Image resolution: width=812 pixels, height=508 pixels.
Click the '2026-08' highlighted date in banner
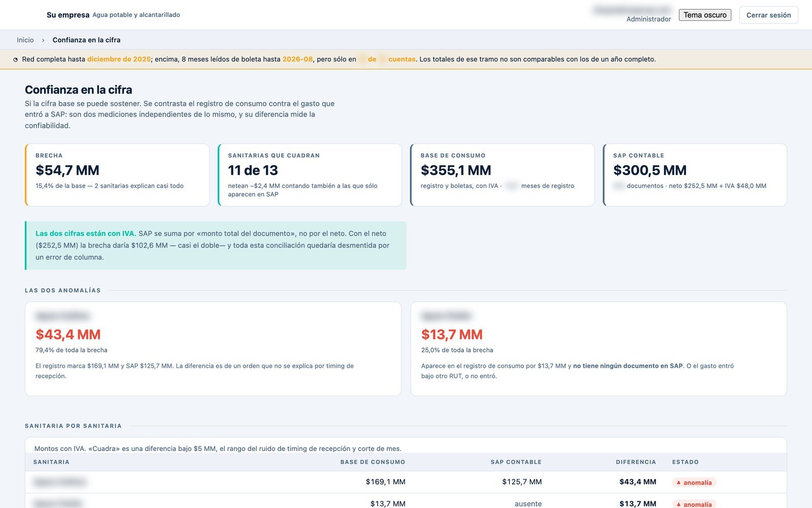click(297, 59)
